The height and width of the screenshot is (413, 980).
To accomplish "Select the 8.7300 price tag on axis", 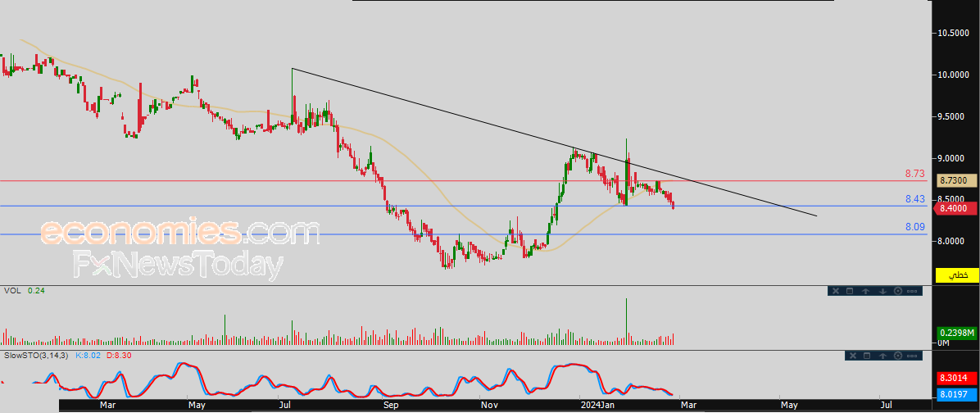I will pyautogui.click(x=957, y=180).
